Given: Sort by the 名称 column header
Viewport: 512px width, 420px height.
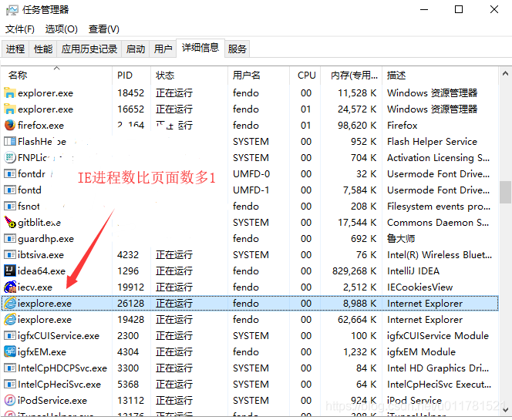Looking at the screenshot, I should [56, 76].
